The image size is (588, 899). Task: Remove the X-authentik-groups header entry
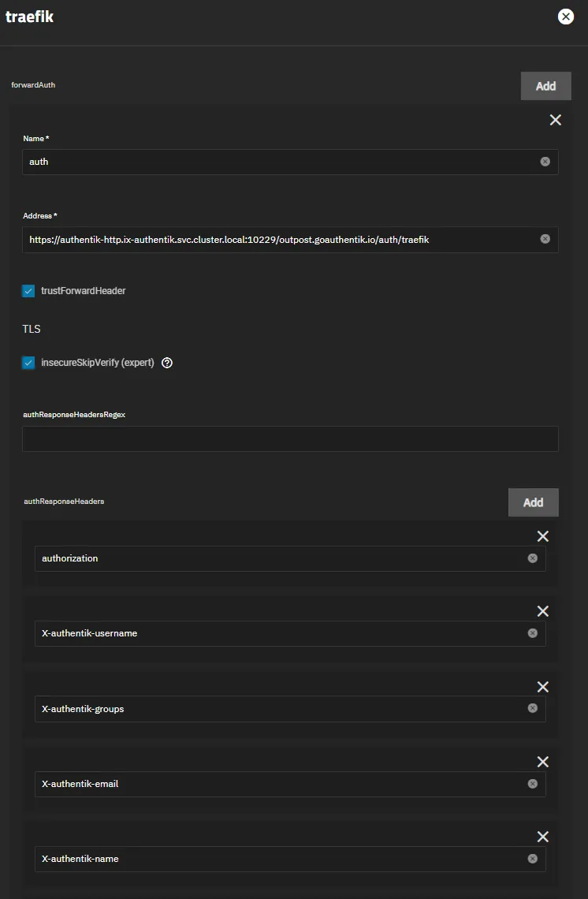point(542,687)
